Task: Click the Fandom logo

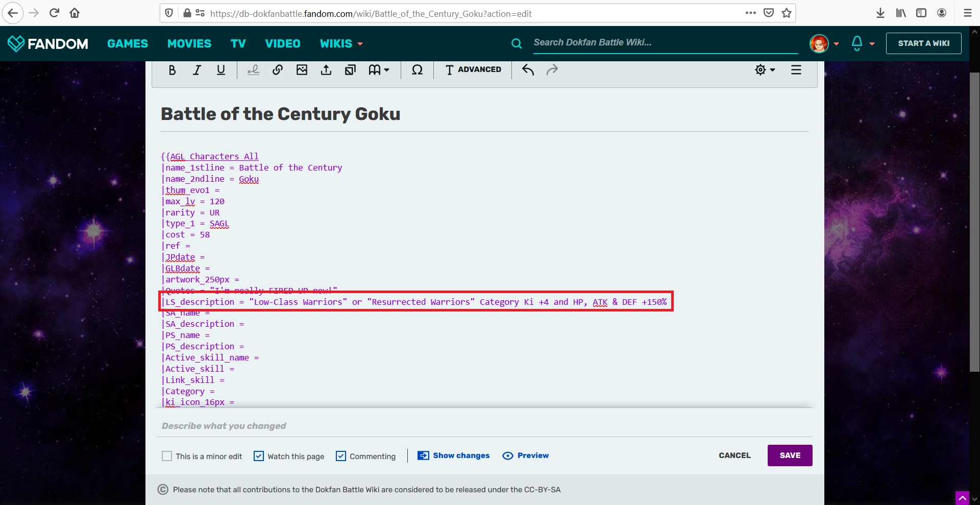Action: 48,43
